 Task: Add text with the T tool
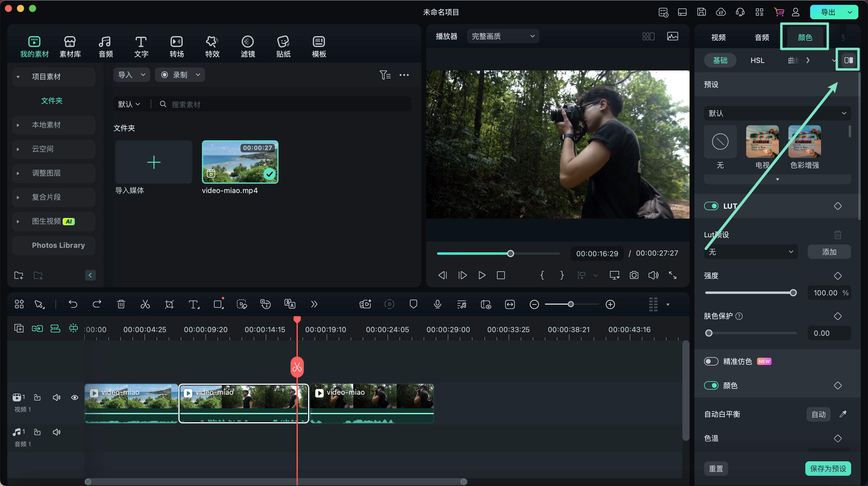point(194,304)
